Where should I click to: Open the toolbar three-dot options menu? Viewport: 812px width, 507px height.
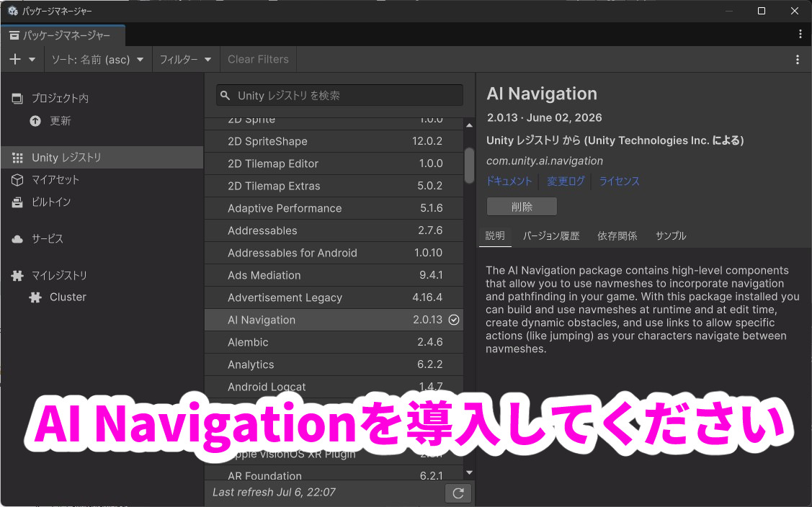coord(797,60)
